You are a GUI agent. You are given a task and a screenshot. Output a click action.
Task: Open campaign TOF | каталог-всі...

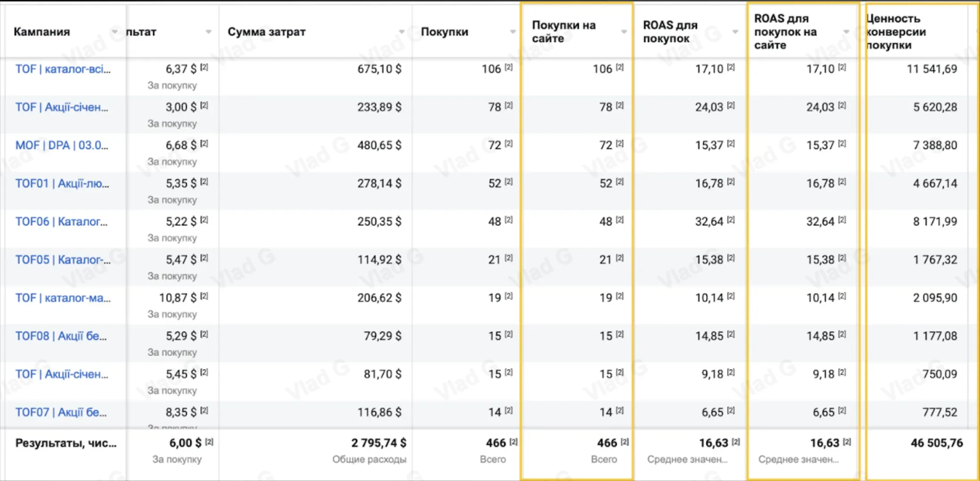click(63, 69)
